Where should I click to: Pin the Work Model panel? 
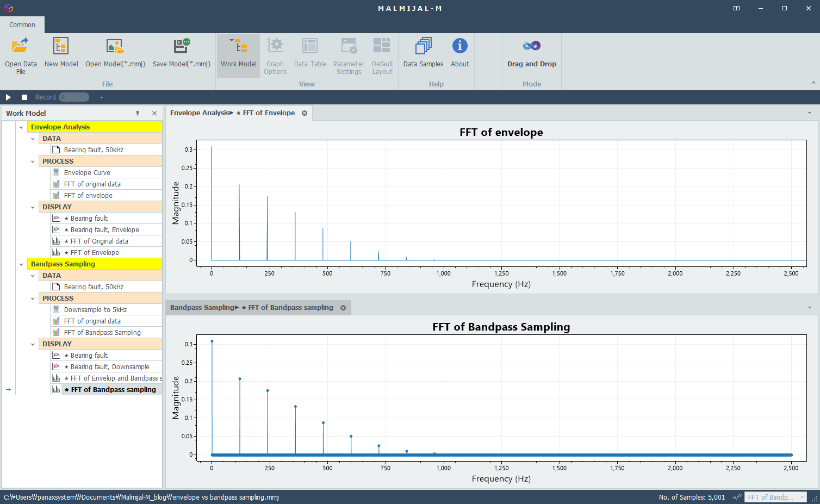(138, 113)
